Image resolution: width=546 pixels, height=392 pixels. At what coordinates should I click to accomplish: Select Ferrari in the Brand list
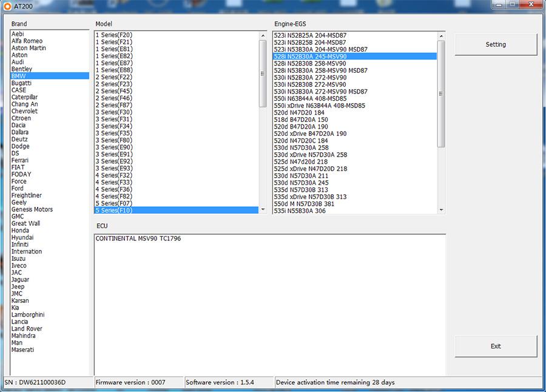21,160
